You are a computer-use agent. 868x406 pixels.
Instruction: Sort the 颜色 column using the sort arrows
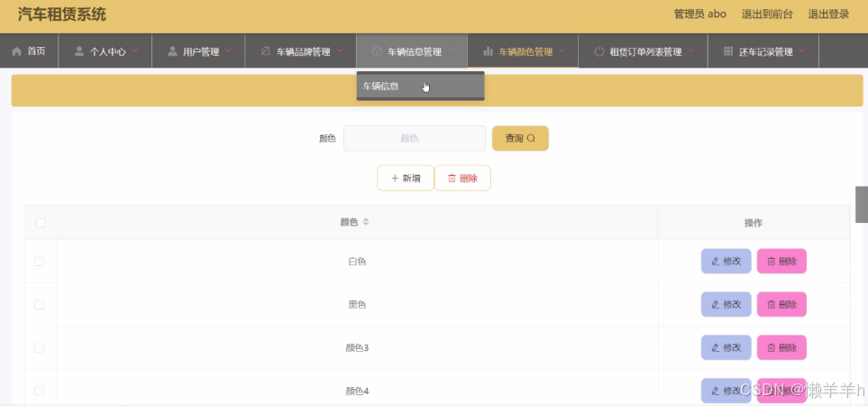[x=366, y=222]
